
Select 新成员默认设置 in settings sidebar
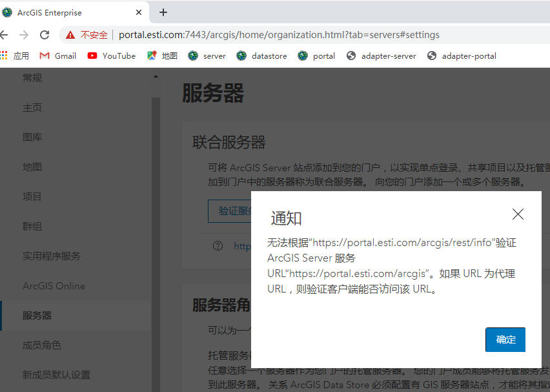click(x=56, y=375)
